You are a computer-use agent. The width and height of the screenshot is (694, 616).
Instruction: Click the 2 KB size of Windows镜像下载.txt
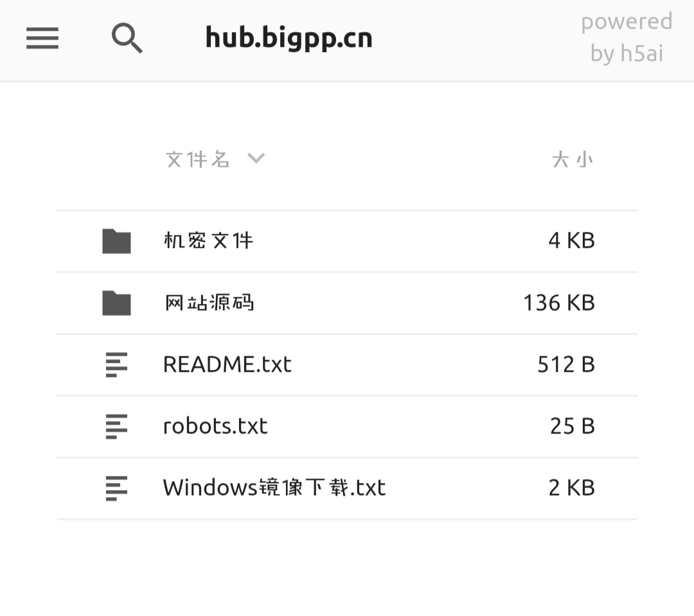click(571, 488)
